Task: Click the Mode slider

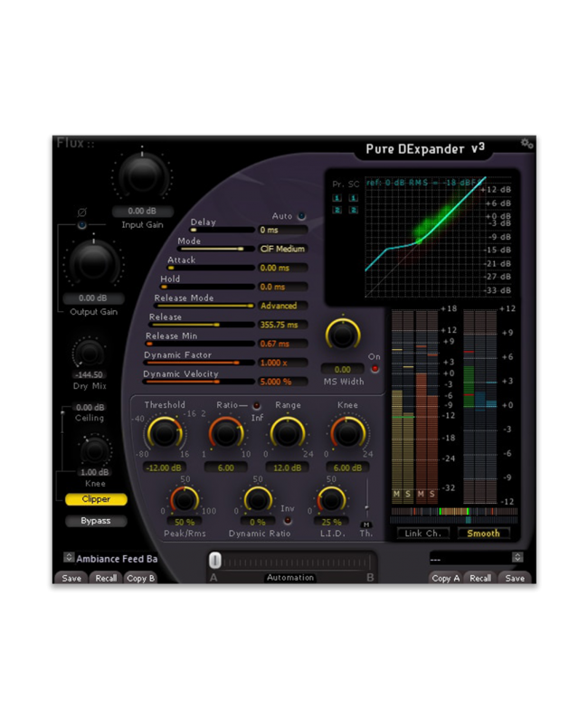Action: click(x=216, y=249)
